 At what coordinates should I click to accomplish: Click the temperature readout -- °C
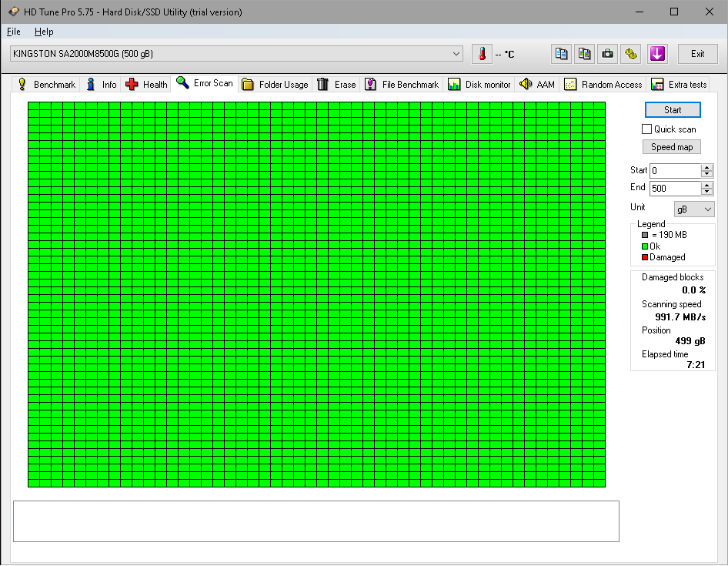[x=505, y=55]
